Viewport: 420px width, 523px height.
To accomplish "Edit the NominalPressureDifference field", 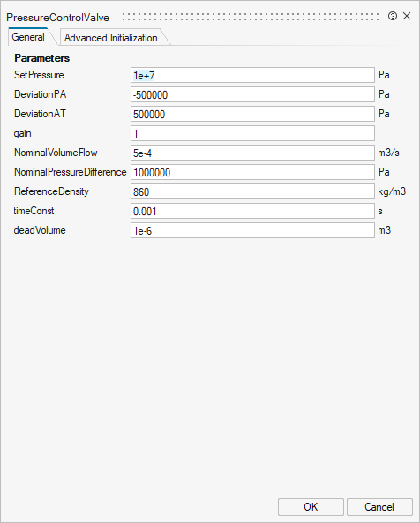I will [x=252, y=172].
